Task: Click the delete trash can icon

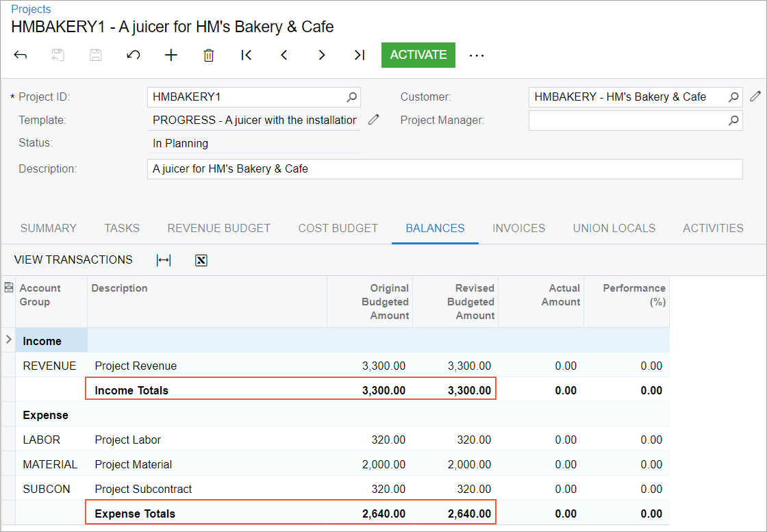Action: [209, 55]
